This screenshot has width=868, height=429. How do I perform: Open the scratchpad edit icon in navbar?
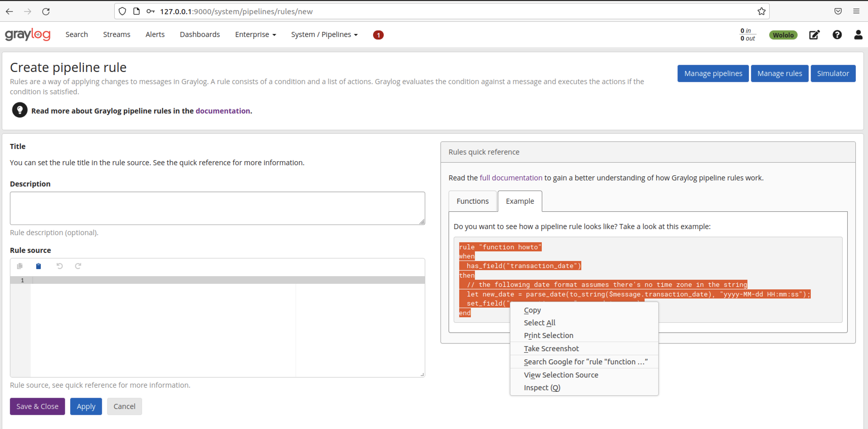[x=814, y=35]
